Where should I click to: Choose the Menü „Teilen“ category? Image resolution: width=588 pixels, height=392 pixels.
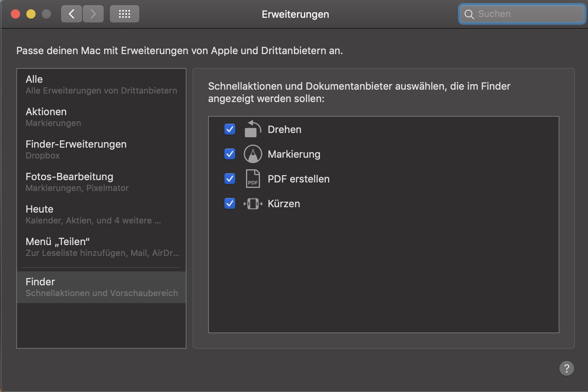[101, 247]
